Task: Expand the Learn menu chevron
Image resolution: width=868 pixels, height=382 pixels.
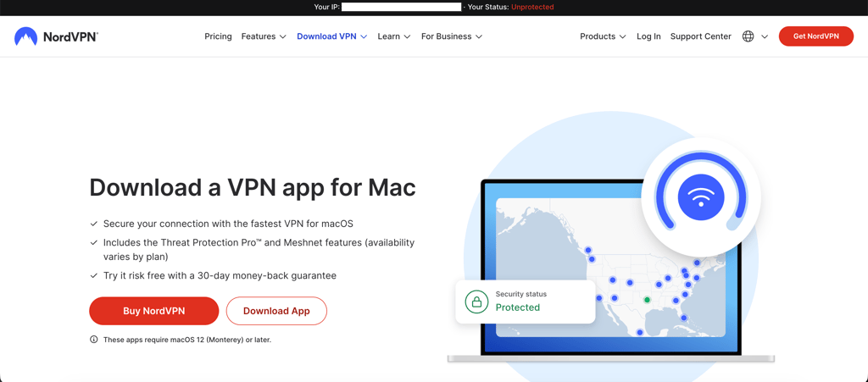Action: pos(407,37)
